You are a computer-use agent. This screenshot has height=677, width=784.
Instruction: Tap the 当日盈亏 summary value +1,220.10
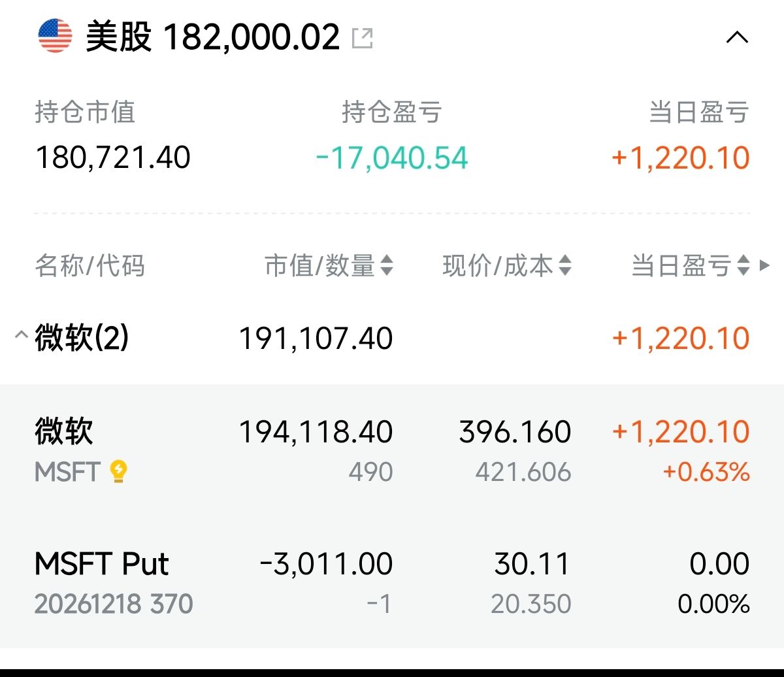pyautogui.click(x=680, y=158)
